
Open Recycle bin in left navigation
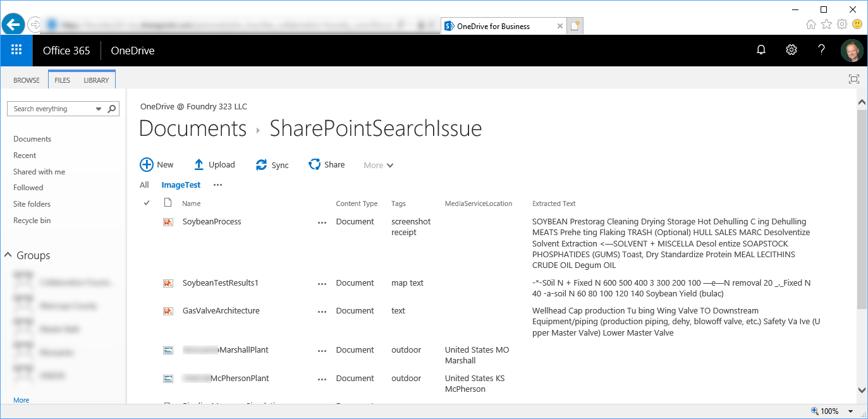(x=32, y=221)
